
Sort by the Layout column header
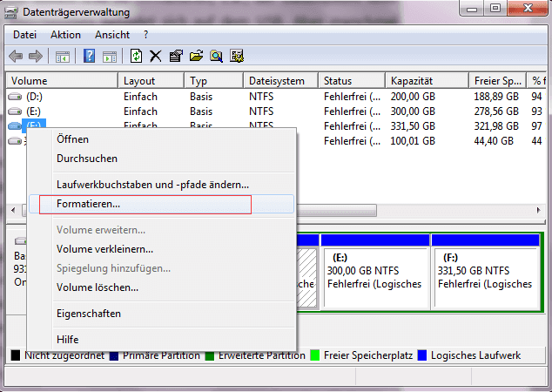click(x=151, y=81)
